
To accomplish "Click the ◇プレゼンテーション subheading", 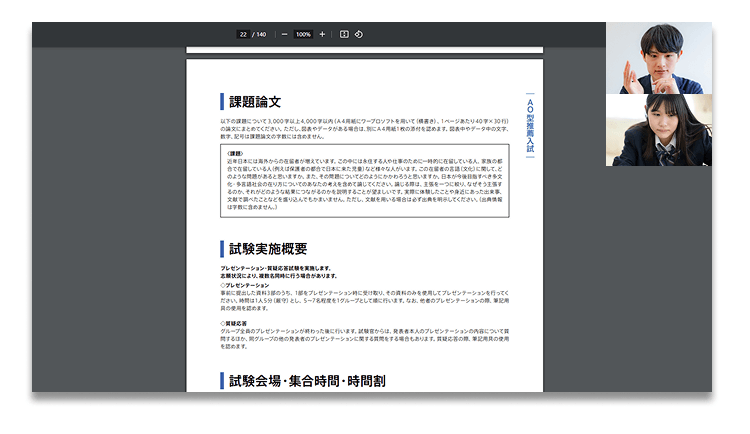I will 246,285.
